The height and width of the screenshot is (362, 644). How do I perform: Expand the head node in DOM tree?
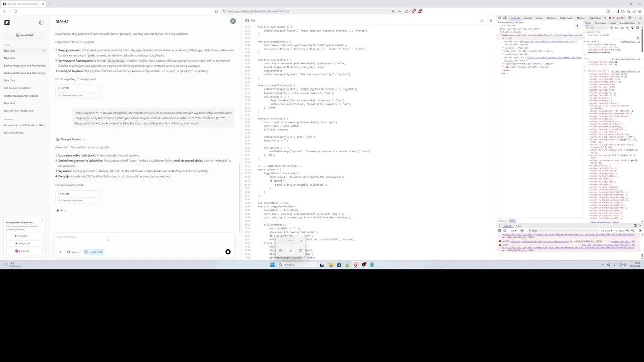click(x=501, y=32)
